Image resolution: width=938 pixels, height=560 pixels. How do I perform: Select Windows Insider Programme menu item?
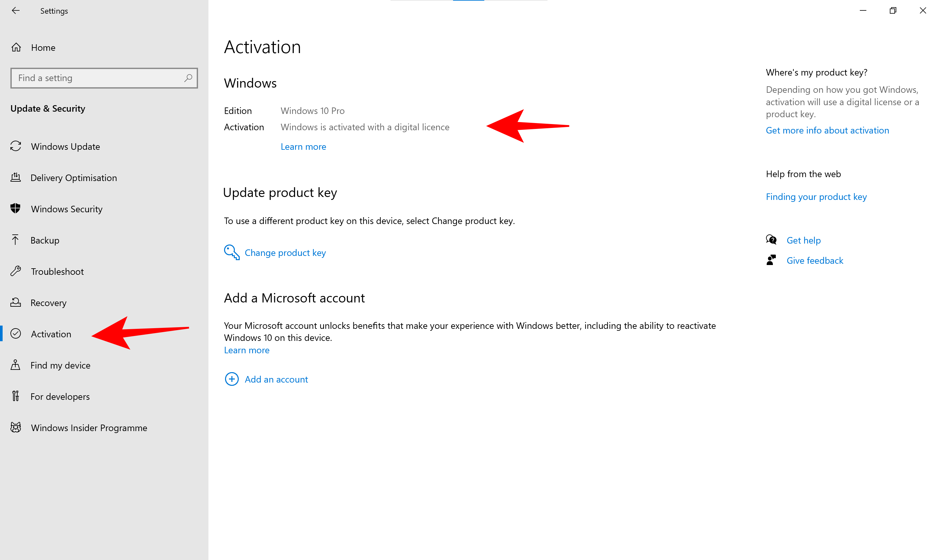[x=89, y=427]
